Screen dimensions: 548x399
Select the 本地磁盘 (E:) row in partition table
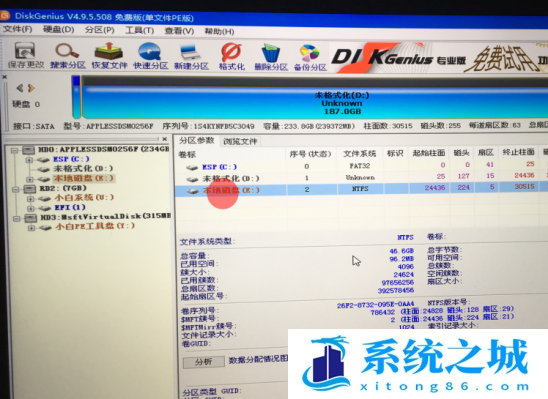(361, 189)
